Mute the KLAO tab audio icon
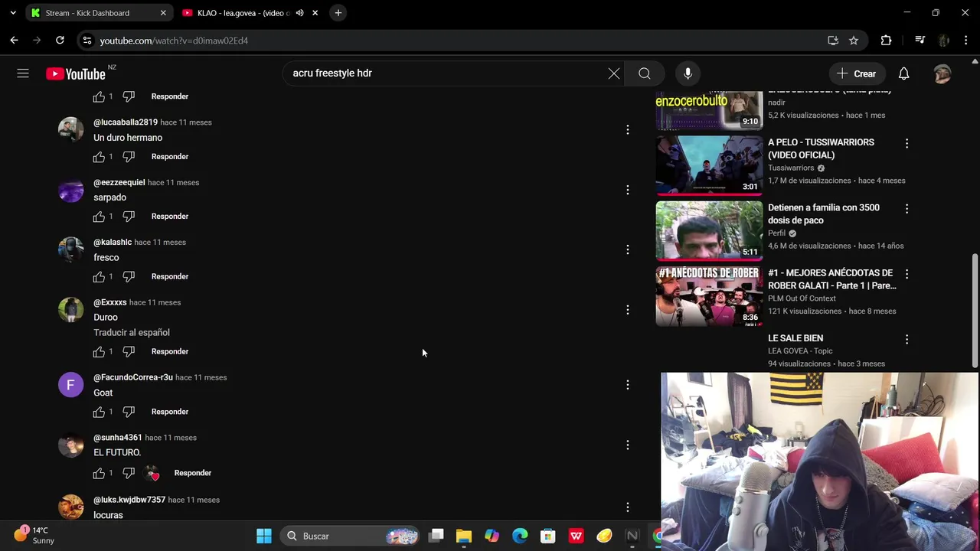The image size is (980, 551). [299, 13]
